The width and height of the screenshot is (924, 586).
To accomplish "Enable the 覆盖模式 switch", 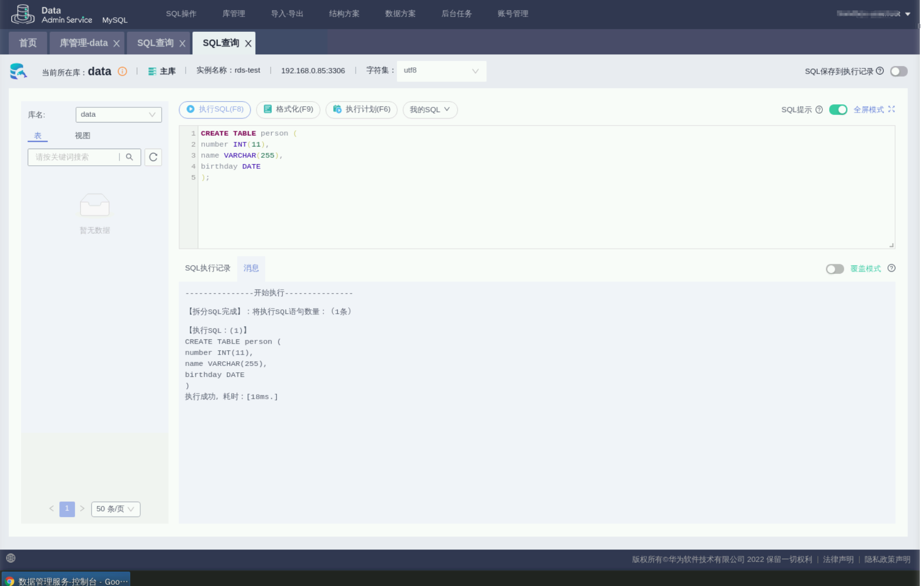I will coord(835,268).
